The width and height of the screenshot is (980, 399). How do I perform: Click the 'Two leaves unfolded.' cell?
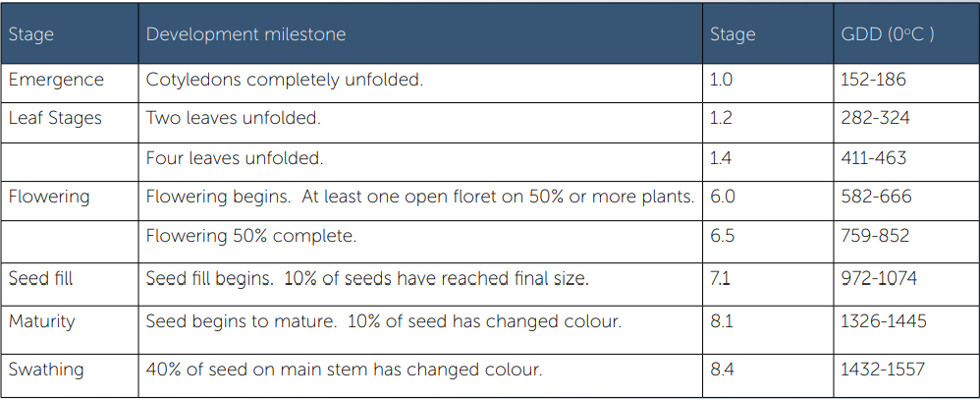tap(420, 123)
